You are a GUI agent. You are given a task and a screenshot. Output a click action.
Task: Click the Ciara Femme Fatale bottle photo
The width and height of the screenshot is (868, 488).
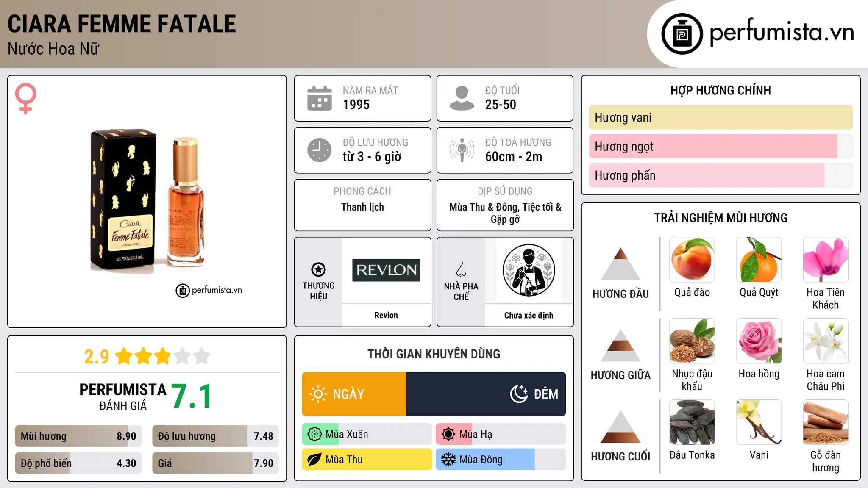(x=147, y=201)
